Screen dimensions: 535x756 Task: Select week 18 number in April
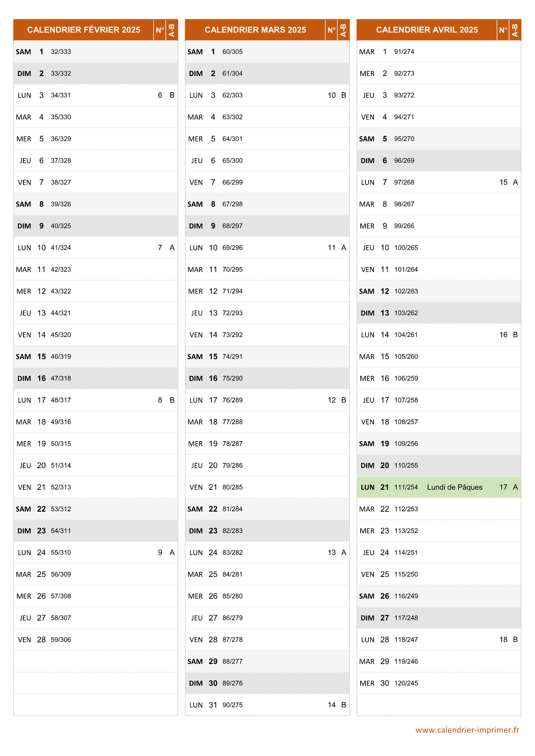[503, 640]
